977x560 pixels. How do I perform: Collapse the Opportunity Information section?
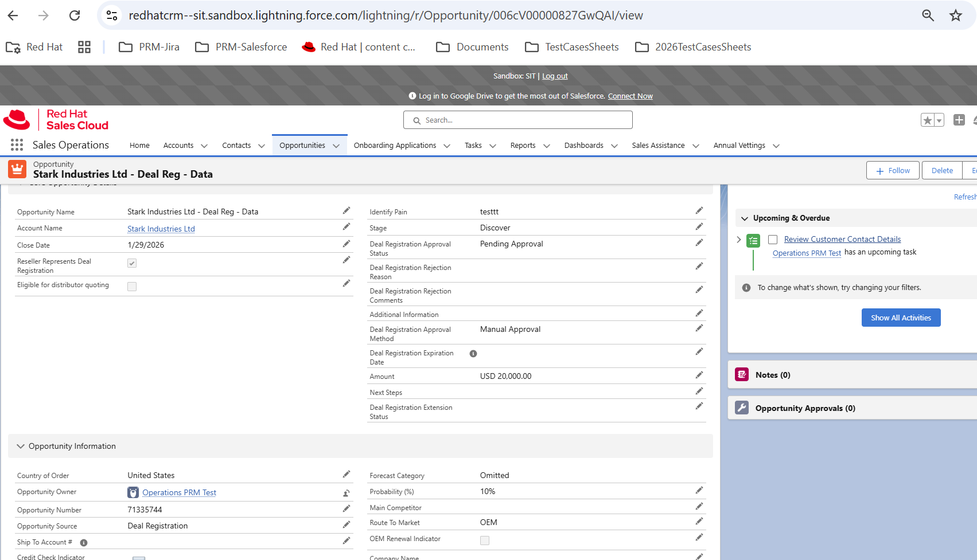21,447
